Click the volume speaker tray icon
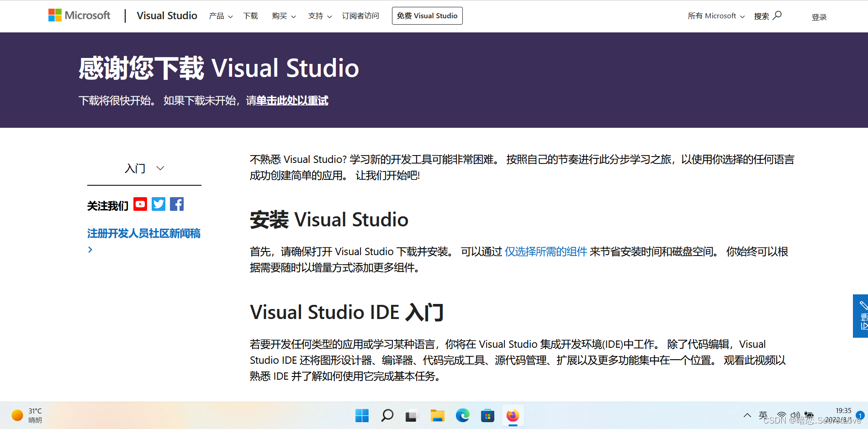This screenshot has width=868, height=429. click(x=795, y=416)
